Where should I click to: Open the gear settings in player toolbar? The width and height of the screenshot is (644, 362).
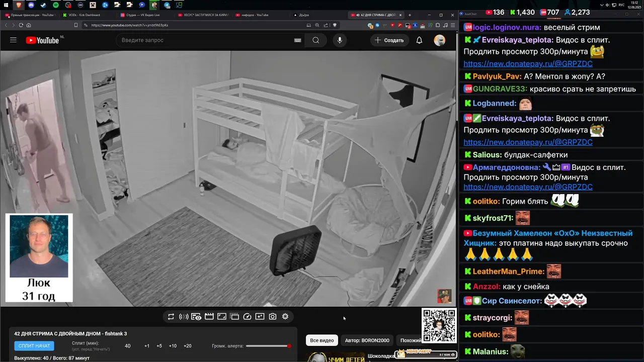285,316
